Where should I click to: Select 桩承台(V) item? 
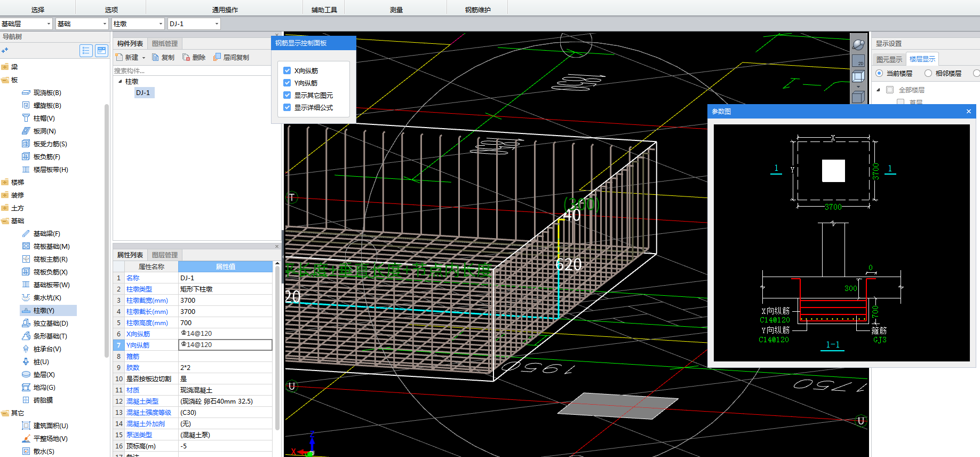[42, 349]
